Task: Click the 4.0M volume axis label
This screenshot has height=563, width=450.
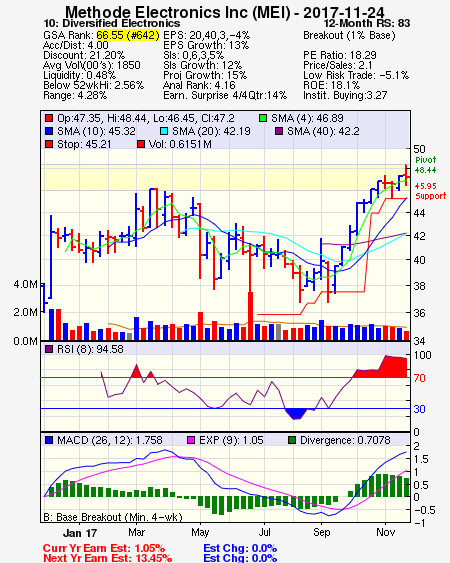Action: [25, 284]
